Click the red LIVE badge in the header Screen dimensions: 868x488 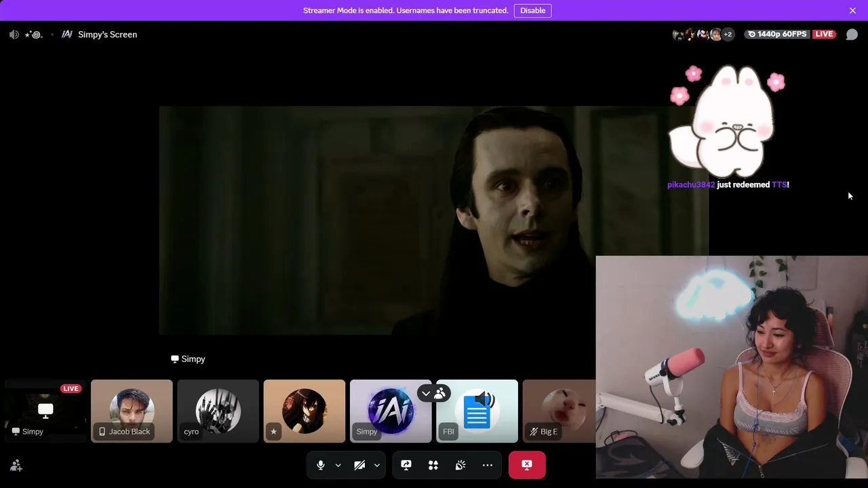pyautogui.click(x=824, y=35)
